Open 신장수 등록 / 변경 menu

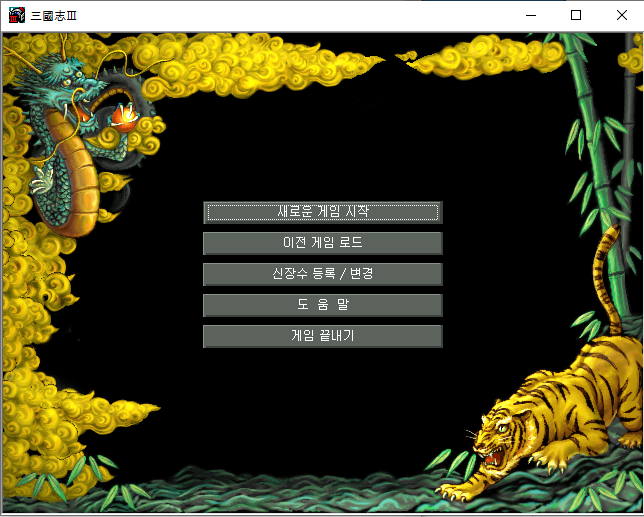point(323,274)
